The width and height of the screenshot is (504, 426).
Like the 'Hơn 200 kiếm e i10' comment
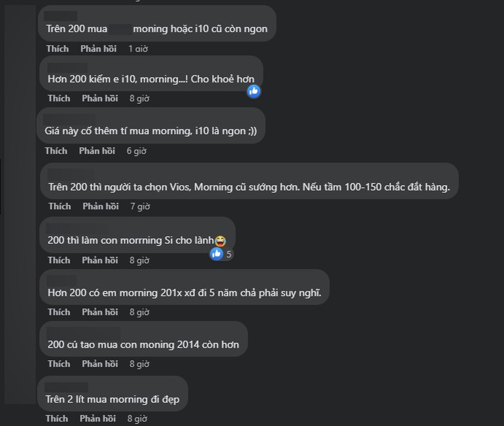[59, 98]
